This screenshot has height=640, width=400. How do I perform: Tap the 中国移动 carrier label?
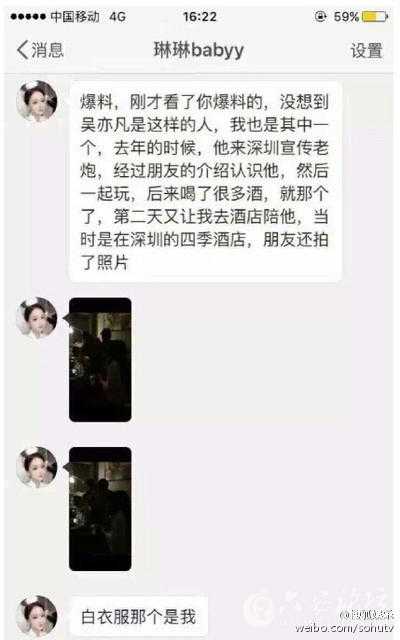75,17
